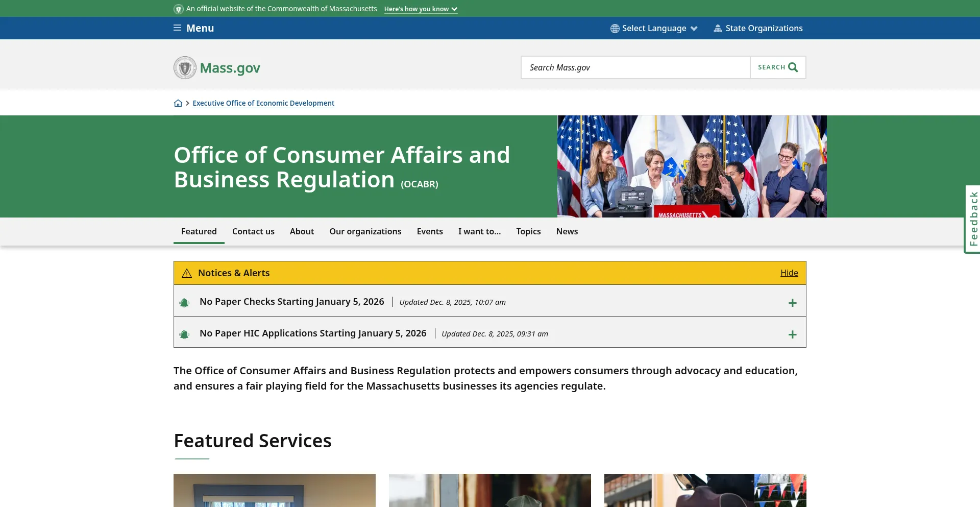The height and width of the screenshot is (507, 980).
Task: Select the News tab
Action: (567, 231)
